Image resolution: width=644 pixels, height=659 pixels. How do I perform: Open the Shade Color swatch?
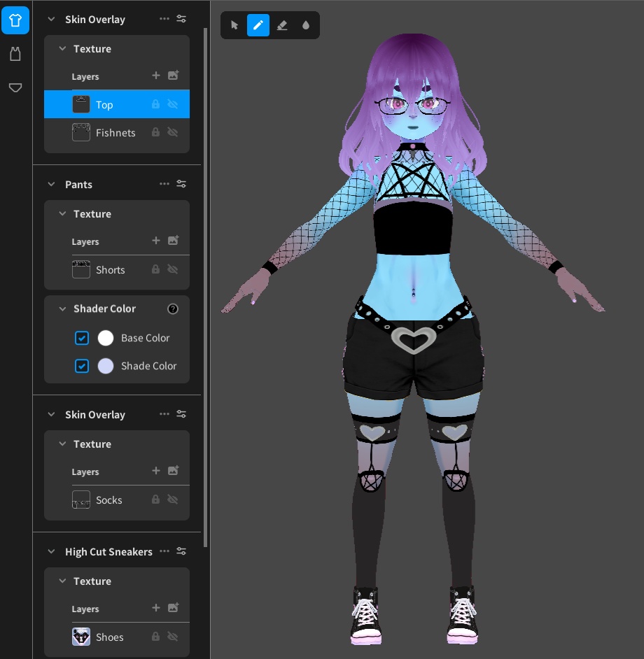(106, 366)
